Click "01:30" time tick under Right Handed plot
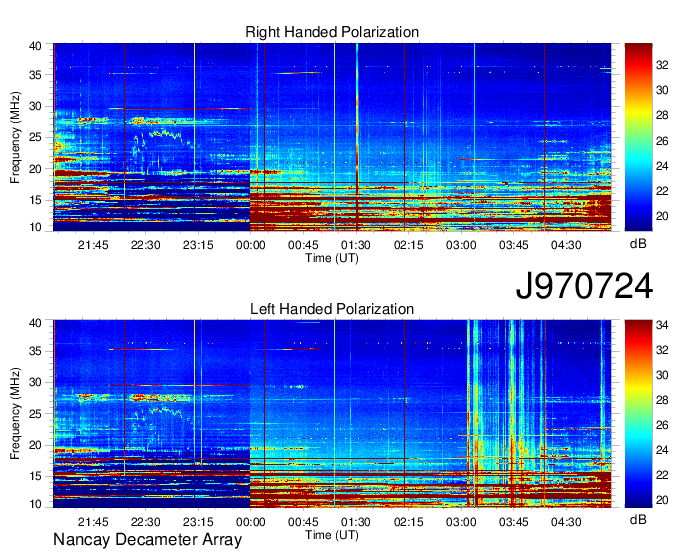The width and height of the screenshot is (680, 552). (x=356, y=245)
